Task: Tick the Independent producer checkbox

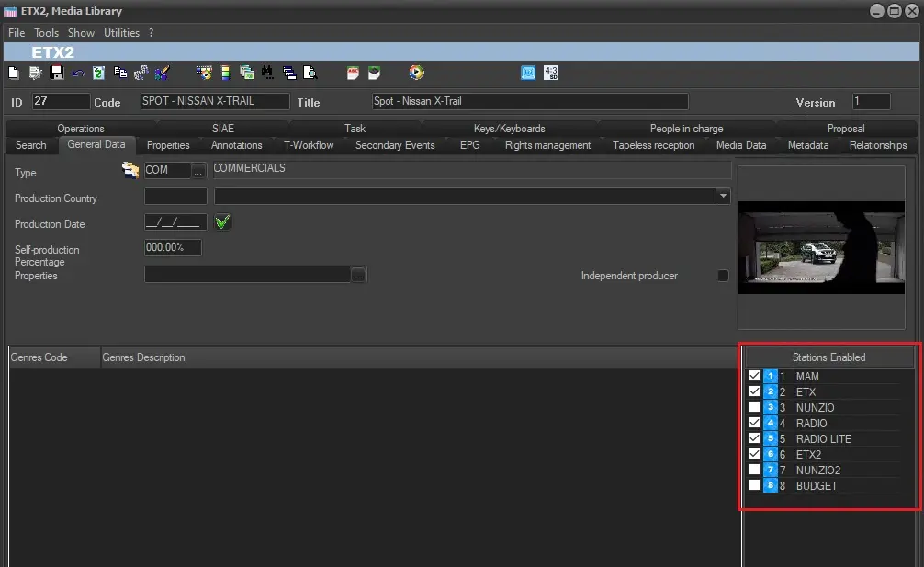Action: pos(723,276)
